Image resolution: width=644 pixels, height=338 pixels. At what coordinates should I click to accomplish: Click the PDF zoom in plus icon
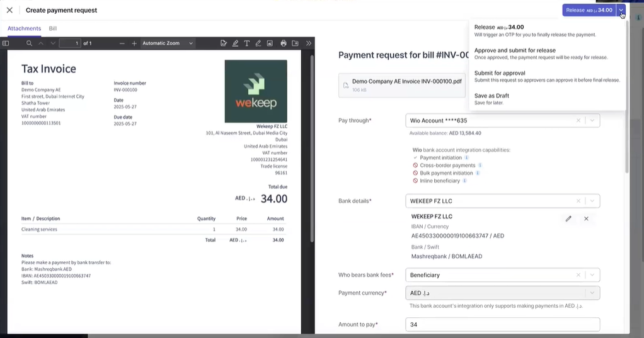tap(134, 43)
